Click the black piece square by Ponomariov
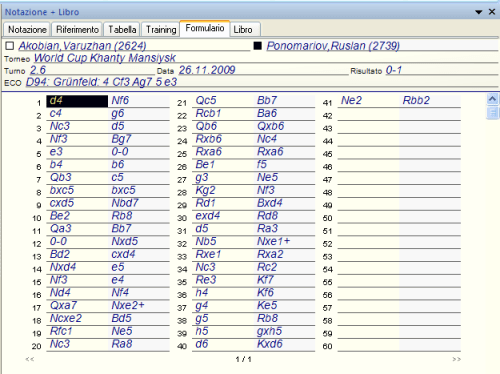Viewport: 500px width, 374px height. 257,46
